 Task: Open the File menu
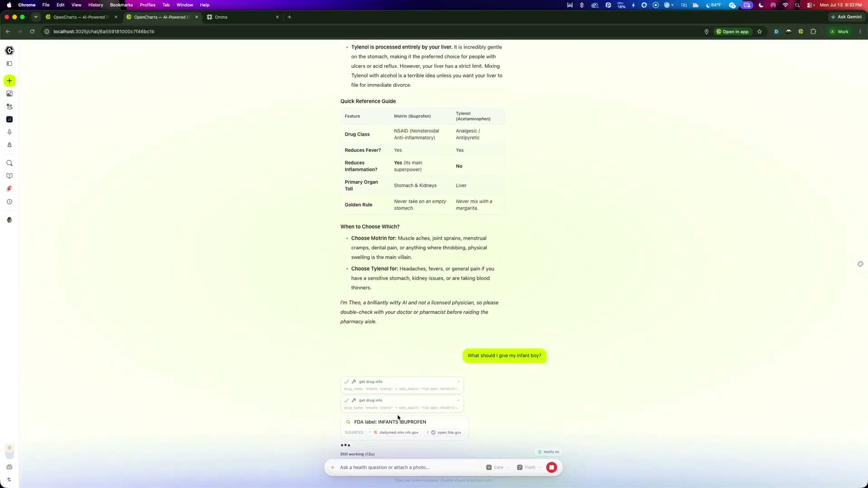click(46, 5)
